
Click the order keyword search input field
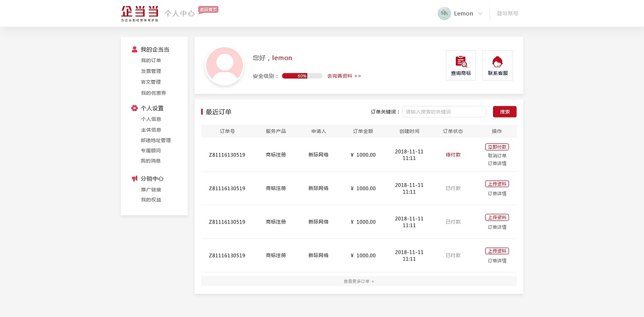443,111
